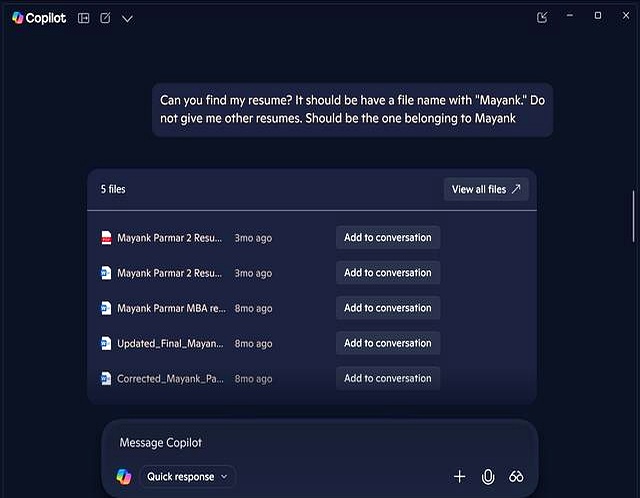Open Mayank Parmar MBA resume file

pyautogui.click(x=170, y=308)
